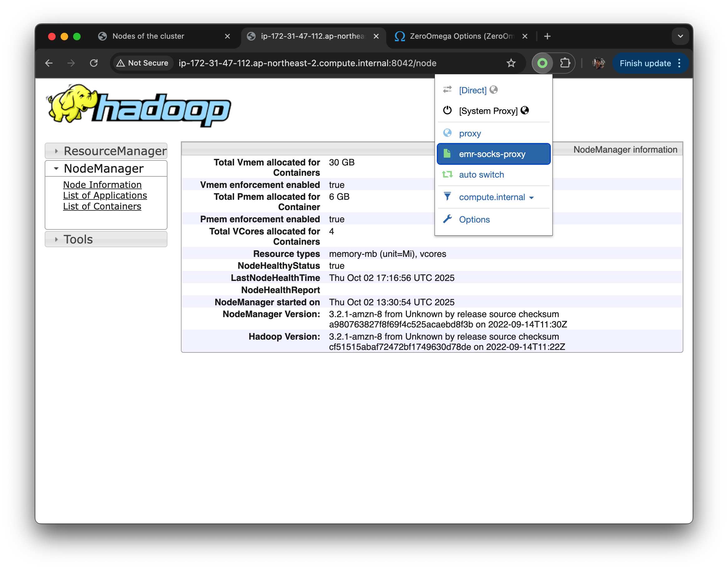Bookmark this page with the star icon
The width and height of the screenshot is (728, 570).
(x=511, y=63)
